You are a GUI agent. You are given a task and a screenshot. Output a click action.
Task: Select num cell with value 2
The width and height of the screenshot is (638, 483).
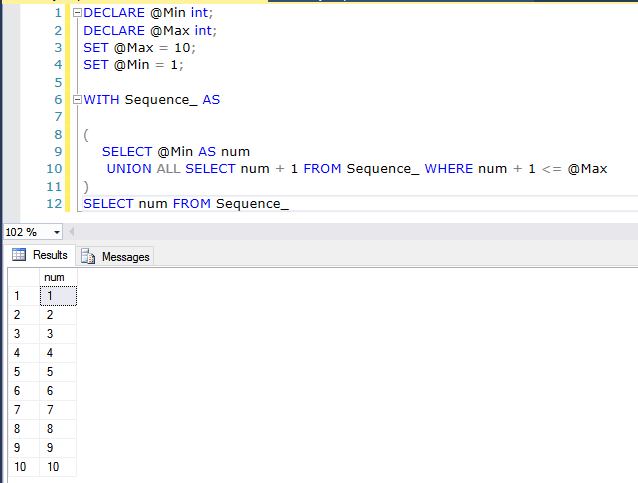58,315
